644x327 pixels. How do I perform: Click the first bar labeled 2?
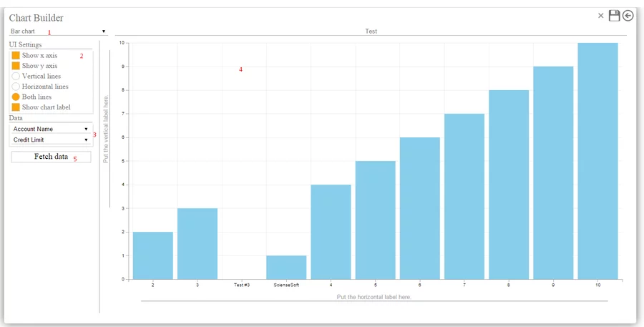click(x=153, y=255)
